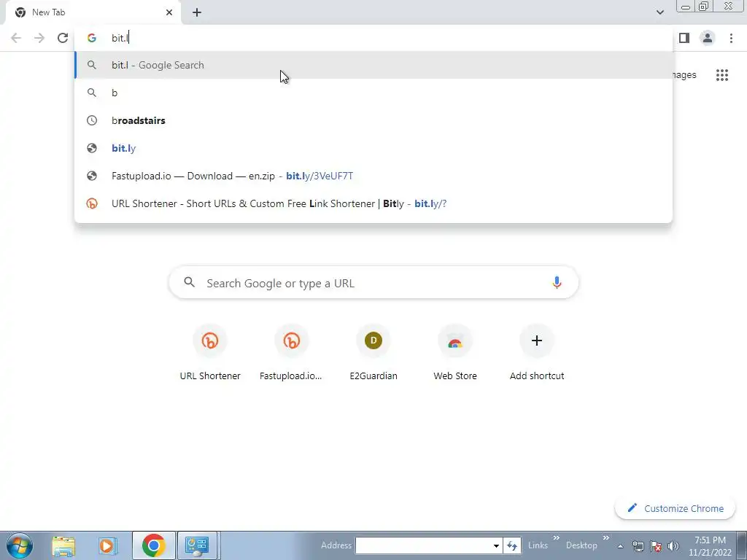Image resolution: width=747 pixels, height=560 pixels.
Task: Open the network tray icon
Action: [638, 546]
